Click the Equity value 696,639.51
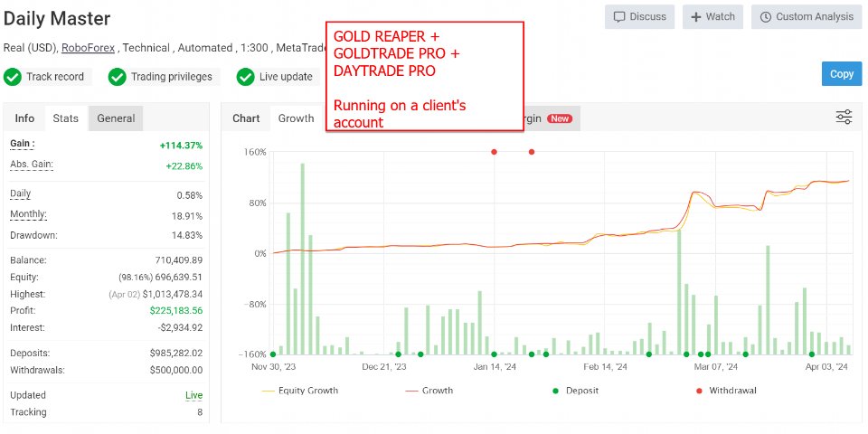 tap(179, 278)
